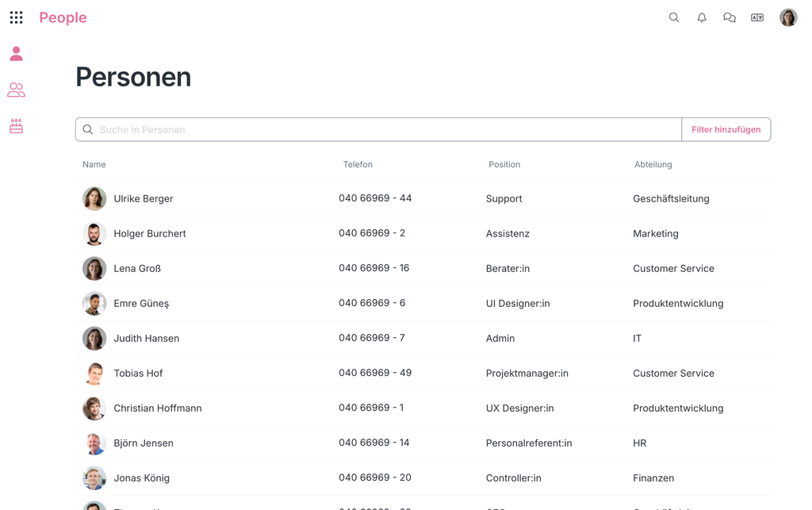The image size is (812, 510).
Task: Open Ulrike Berger's profile
Action: coord(143,198)
